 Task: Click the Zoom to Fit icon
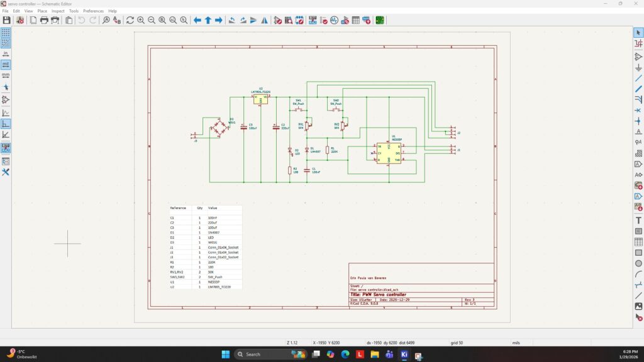pos(162,20)
